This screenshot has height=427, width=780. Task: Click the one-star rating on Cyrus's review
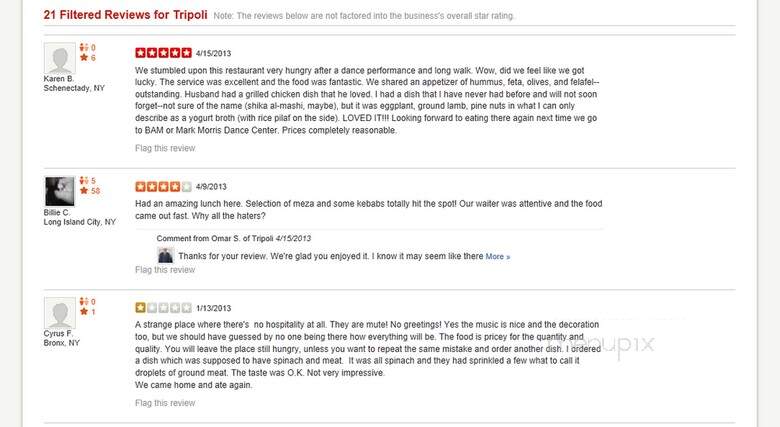click(x=163, y=308)
